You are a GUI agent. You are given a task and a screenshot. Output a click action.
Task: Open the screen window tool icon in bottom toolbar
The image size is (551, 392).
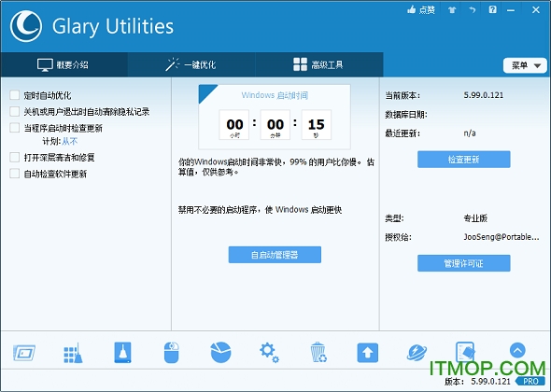[x=24, y=353]
